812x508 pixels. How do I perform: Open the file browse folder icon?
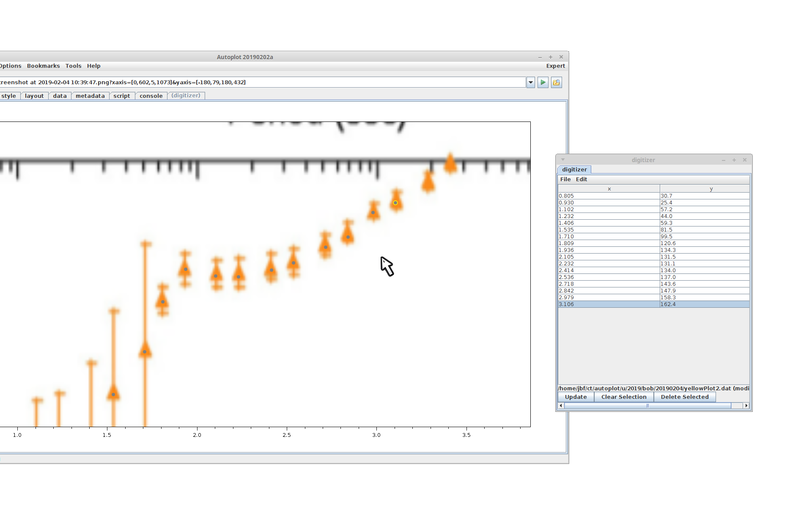click(557, 83)
